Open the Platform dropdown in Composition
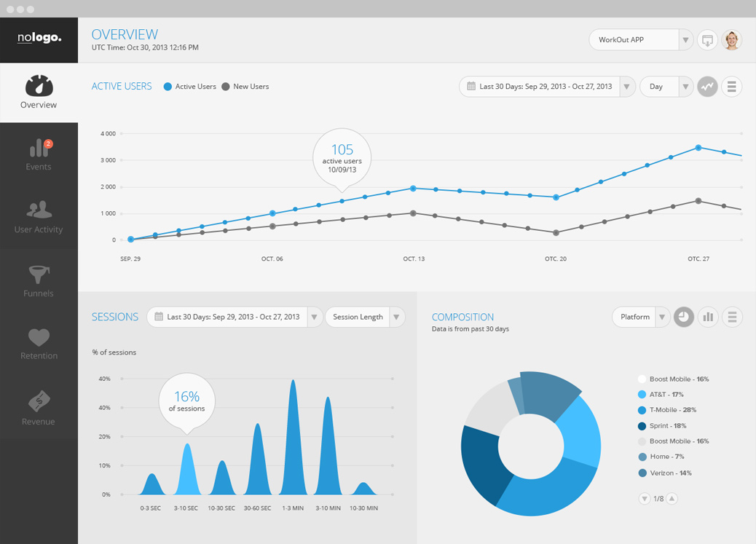This screenshot has width=756, height=544. [x=661, y=317]
